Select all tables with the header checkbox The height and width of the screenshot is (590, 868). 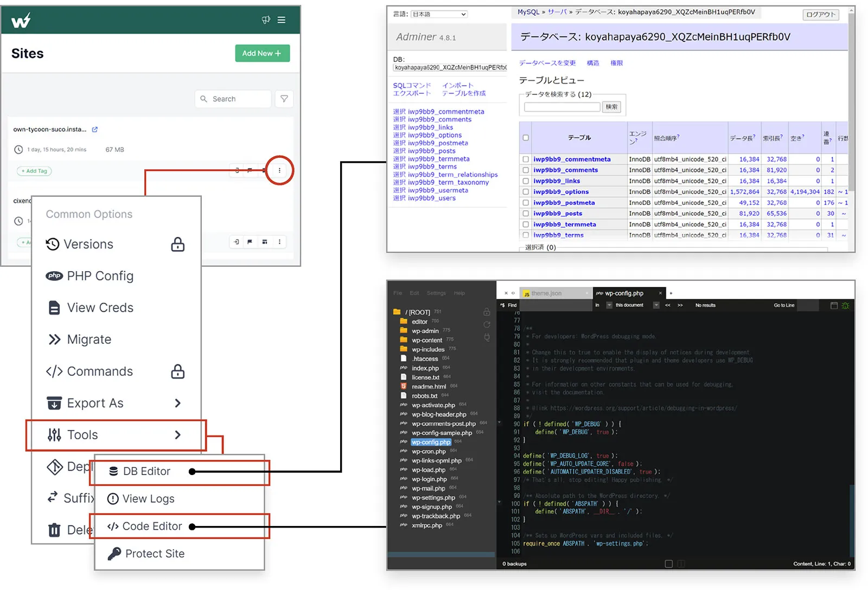click(525, 137)
